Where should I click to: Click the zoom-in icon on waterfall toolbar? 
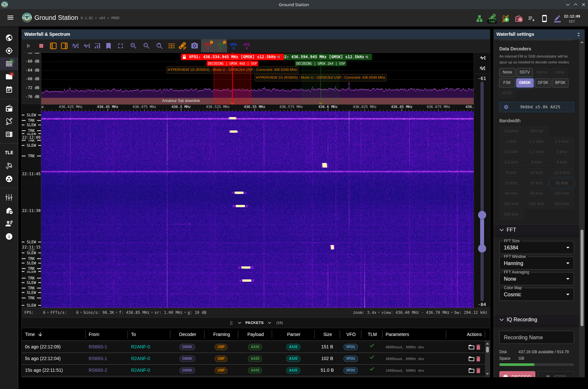point(133,46)
